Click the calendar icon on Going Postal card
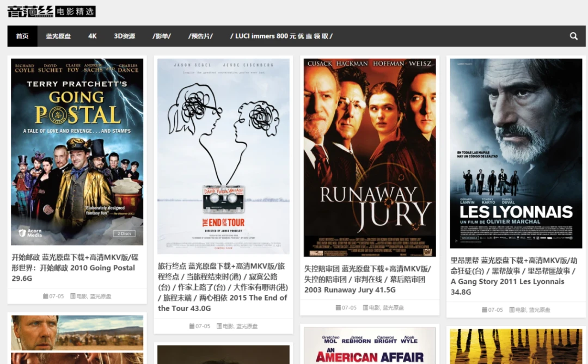This screenshot has width=588, height=364. 45,296
